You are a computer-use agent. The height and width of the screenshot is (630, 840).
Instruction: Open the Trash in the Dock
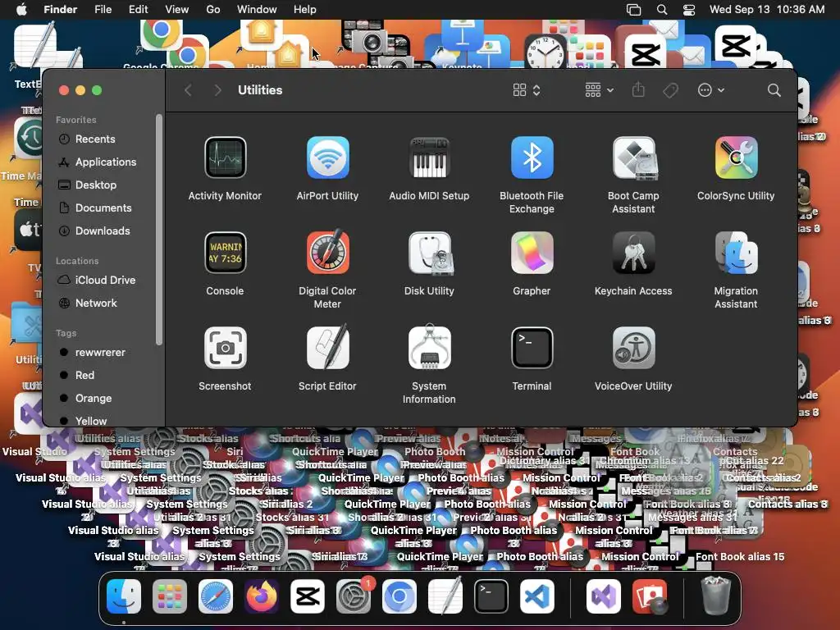(x=716, y=596)
